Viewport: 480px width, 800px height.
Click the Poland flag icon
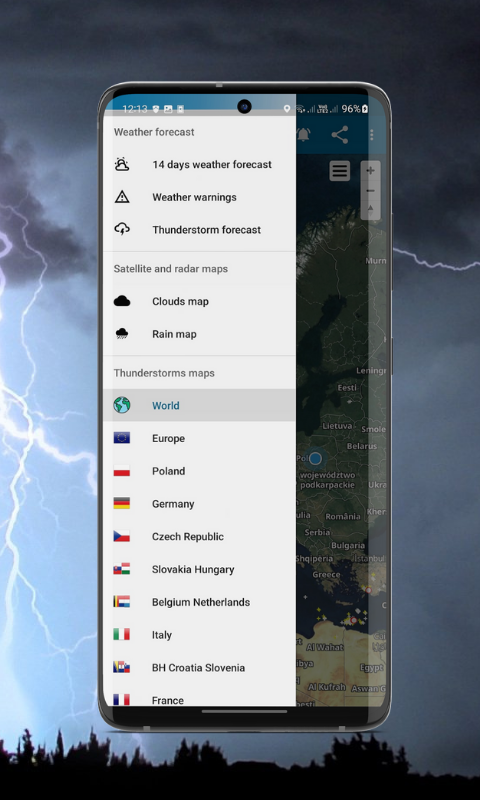[122, 471]
